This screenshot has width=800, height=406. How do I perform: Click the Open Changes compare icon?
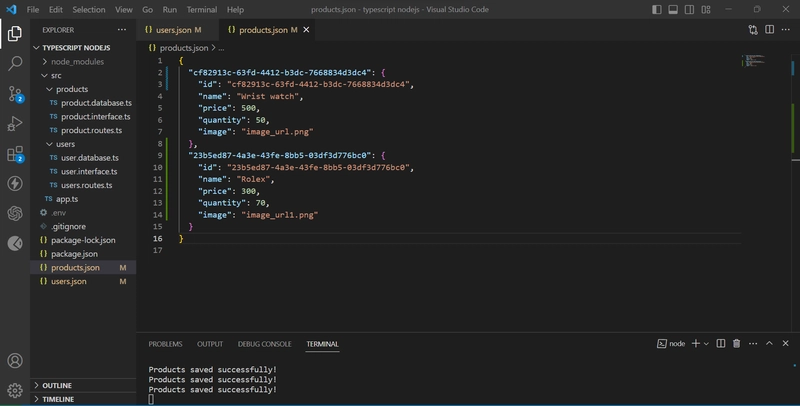753,30
